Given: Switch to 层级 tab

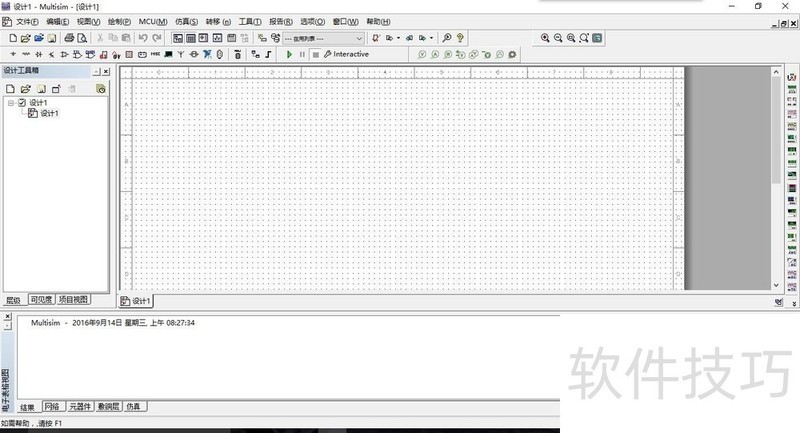Looking at the screenshot, I should [14, 300].
